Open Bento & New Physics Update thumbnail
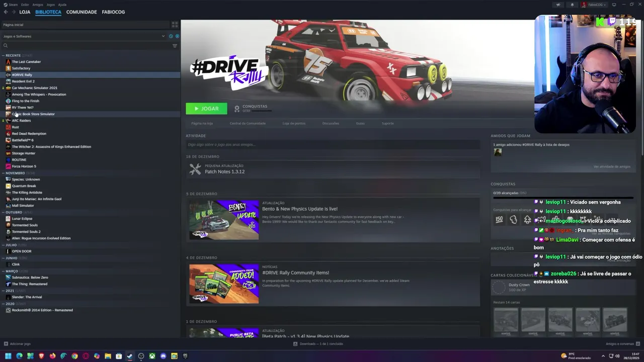The height and width of the screenshot is (362, 644). (224, 220)
